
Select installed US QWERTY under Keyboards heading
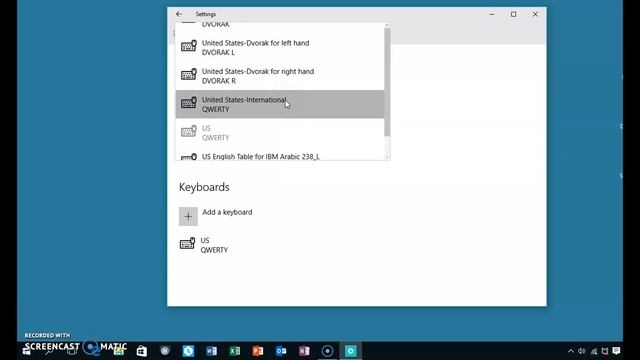click(204, 245)
